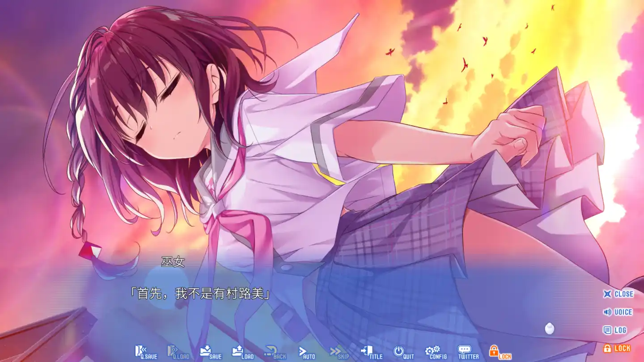Click the Q.LOAD quick load icon
Viewport: 644px width, 362px height.
[x=178, y=352]
